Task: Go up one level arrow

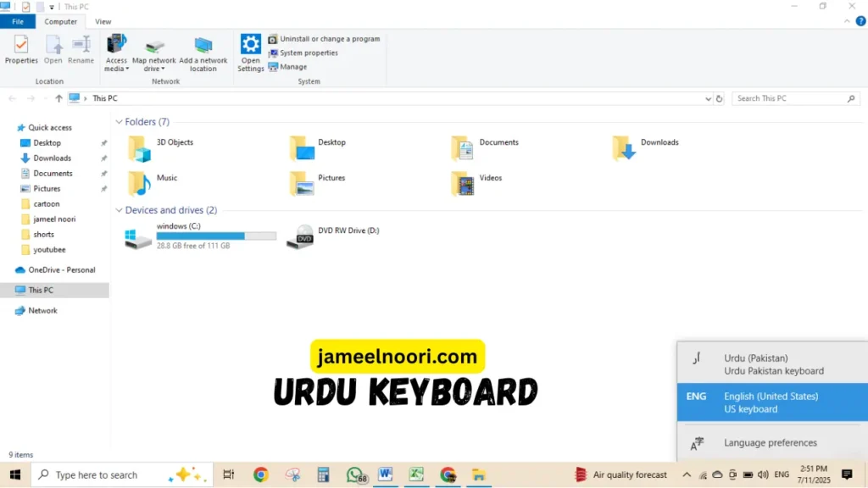Action: (x=58, y=98)
